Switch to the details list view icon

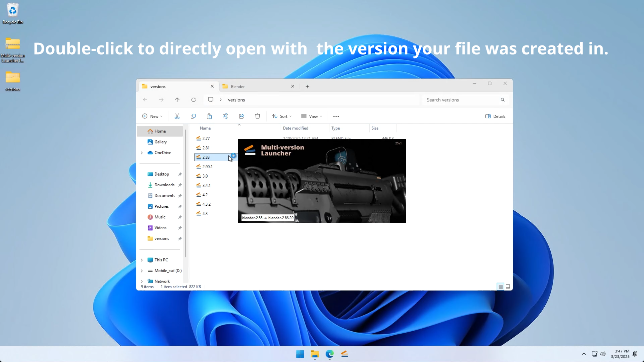click(501, 287)
